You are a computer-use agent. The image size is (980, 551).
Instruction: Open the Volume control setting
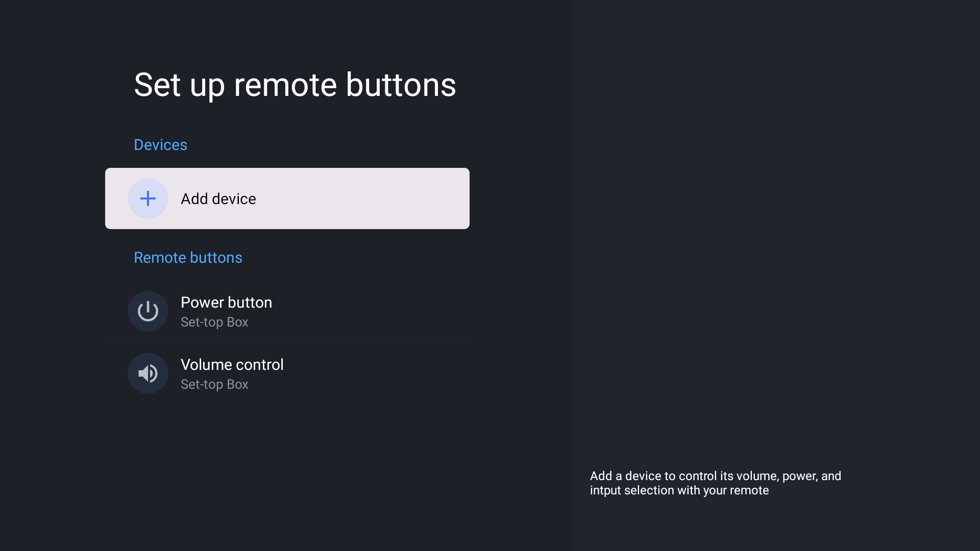point(287,373)
